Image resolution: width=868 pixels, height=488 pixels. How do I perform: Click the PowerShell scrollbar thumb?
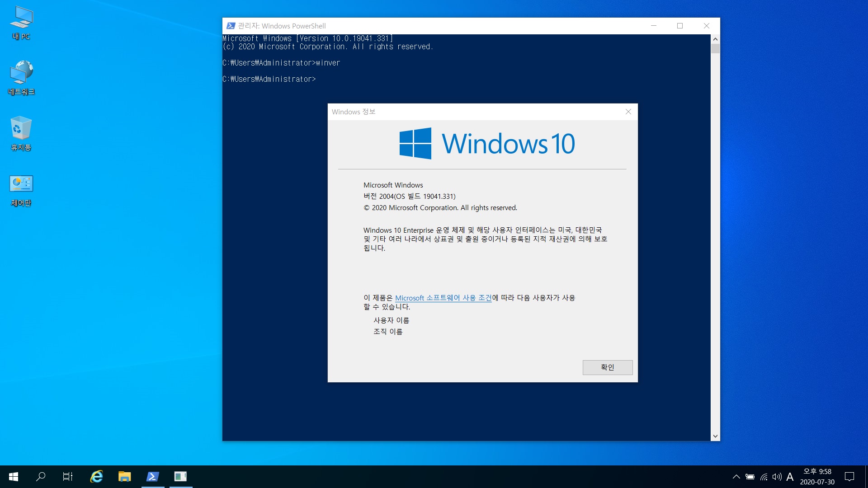click(x=715, y=49)
